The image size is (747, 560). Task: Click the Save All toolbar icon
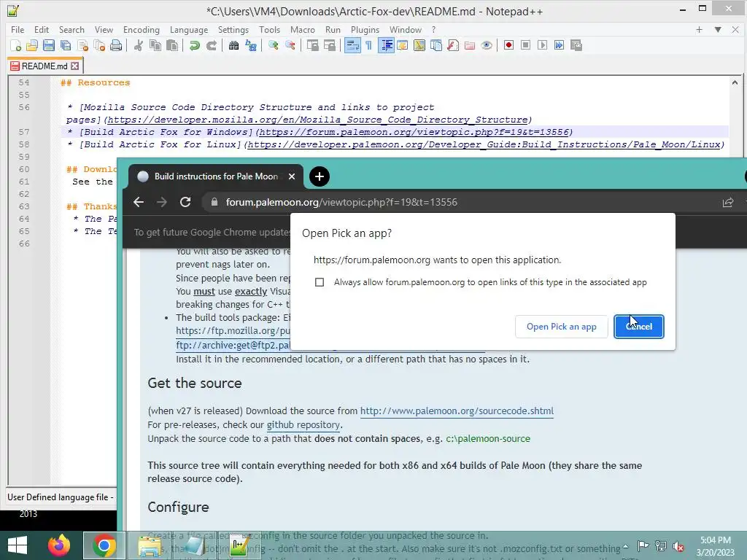(x=65, y=45)
